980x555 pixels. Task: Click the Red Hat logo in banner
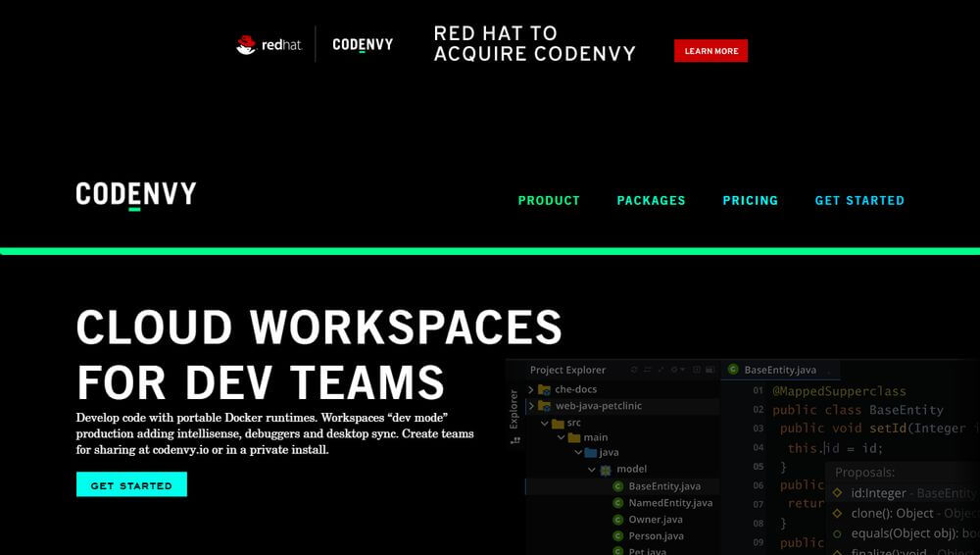click(269, 44)
